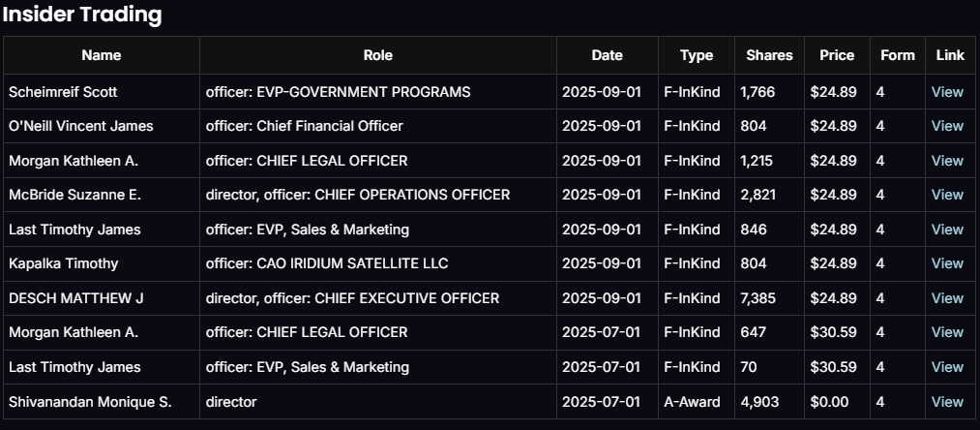Open View link for Shivanandan Monique S.
Viewport: 980px width, 430px height.
[947, 401]
